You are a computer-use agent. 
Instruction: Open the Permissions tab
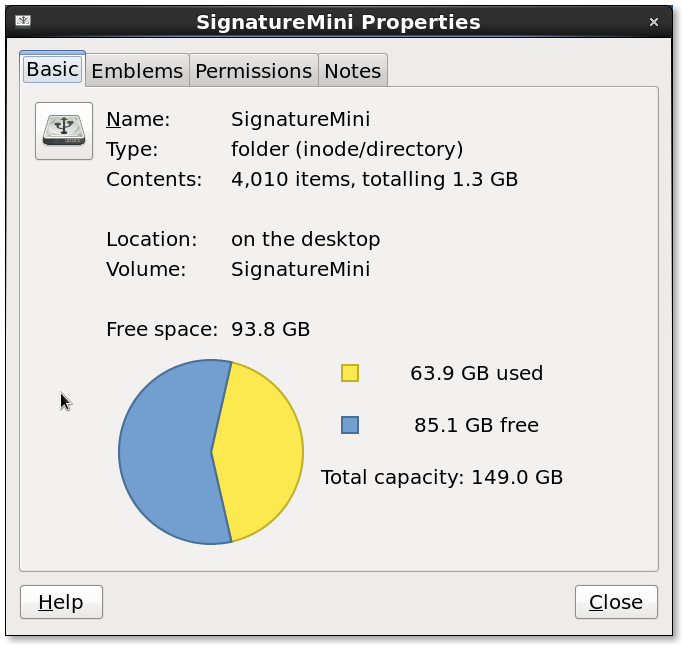(254, 70)
